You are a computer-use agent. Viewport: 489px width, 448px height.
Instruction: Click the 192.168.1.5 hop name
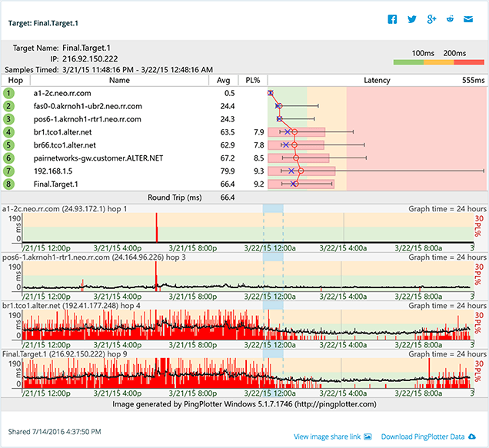coord(53,171)
